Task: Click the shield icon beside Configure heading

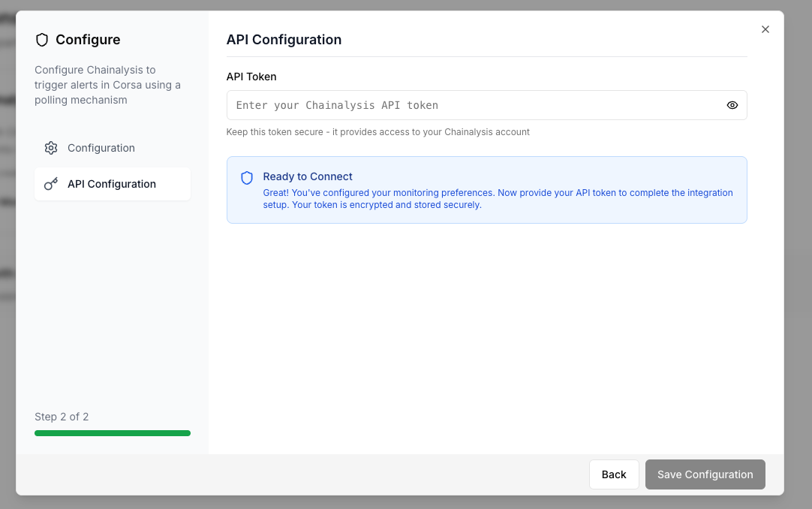Action: (x=42, y=40)
